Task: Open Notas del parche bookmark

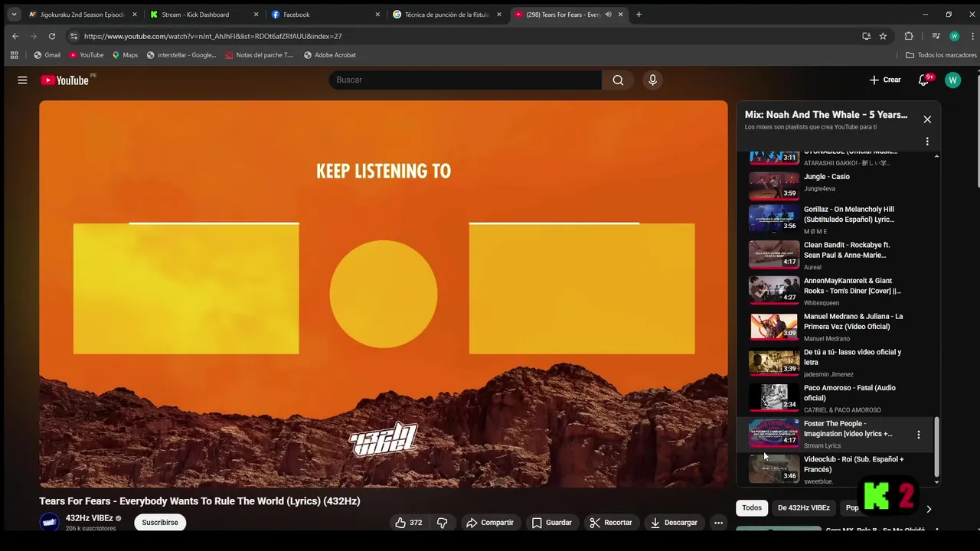Action: 259,55
